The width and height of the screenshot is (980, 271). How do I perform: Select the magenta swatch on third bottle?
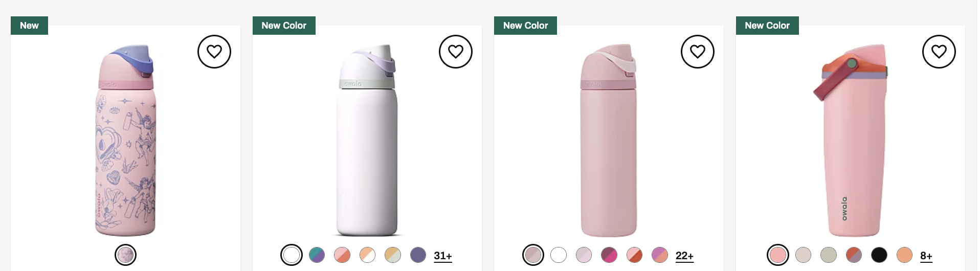tap(609, 255)
